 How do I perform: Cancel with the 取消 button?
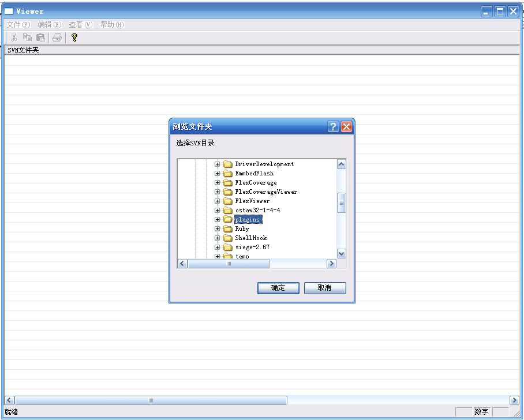point(325,288)
